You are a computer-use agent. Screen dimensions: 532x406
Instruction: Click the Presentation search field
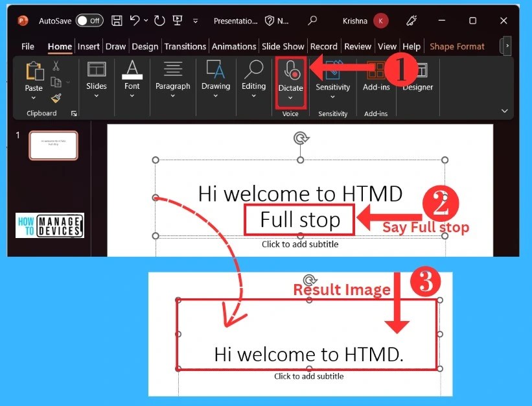[x=312, y=20]
